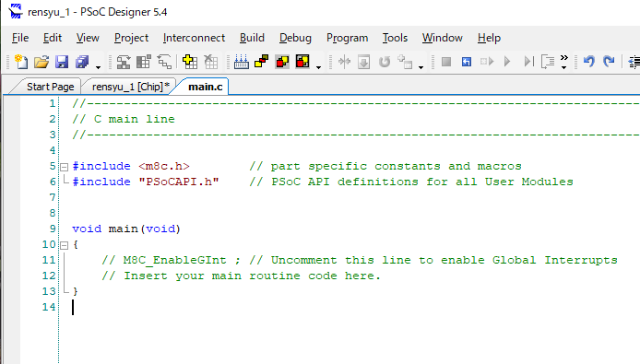
Task: Click the grayed Stop square icon
Action: [x=446, y=62]
